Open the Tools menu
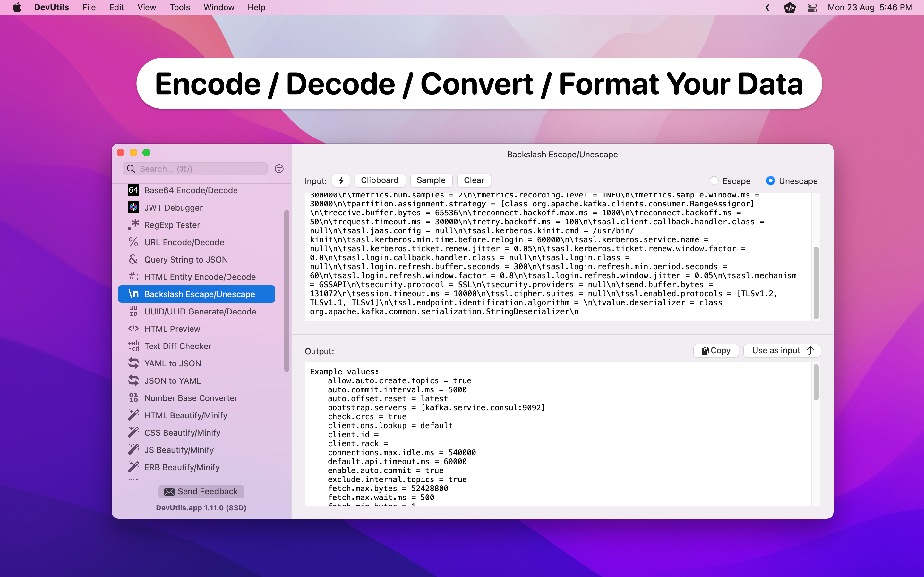 point(179,8)
